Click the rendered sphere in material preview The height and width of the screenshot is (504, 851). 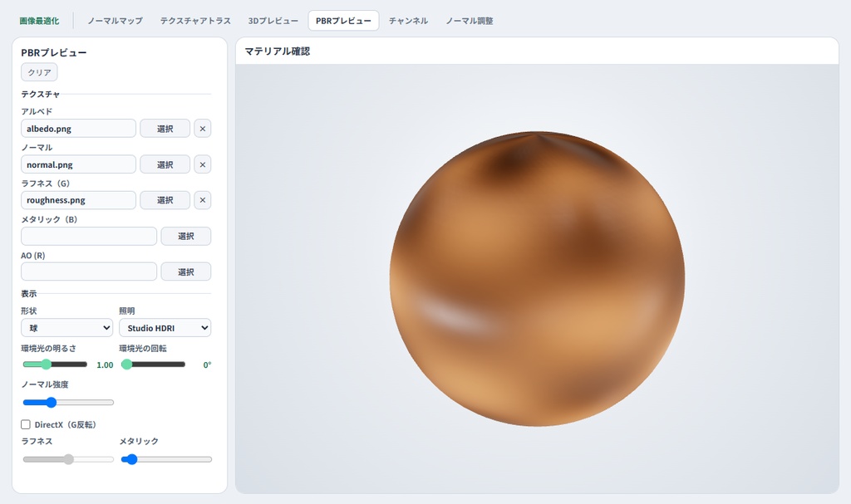pos(538,279)
